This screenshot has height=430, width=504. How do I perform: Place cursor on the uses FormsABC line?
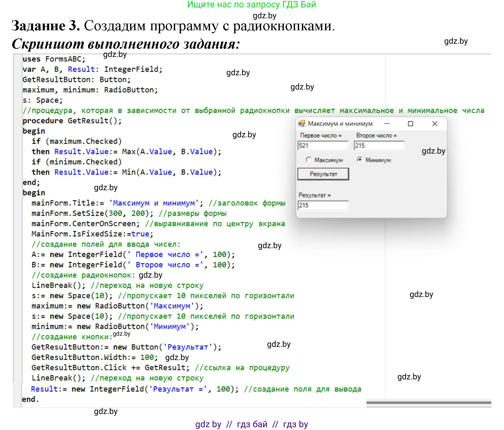coord(54,59)
